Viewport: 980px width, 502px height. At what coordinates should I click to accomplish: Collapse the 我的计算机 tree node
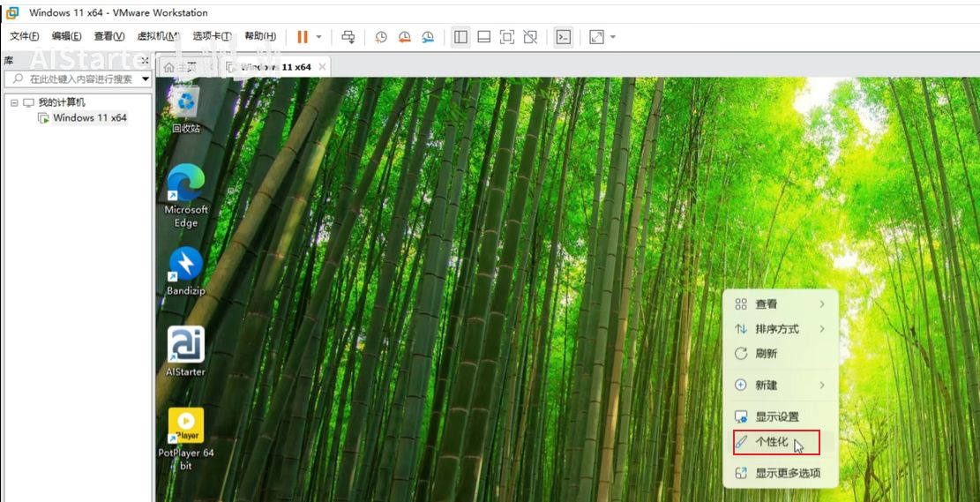pos(14,102)
